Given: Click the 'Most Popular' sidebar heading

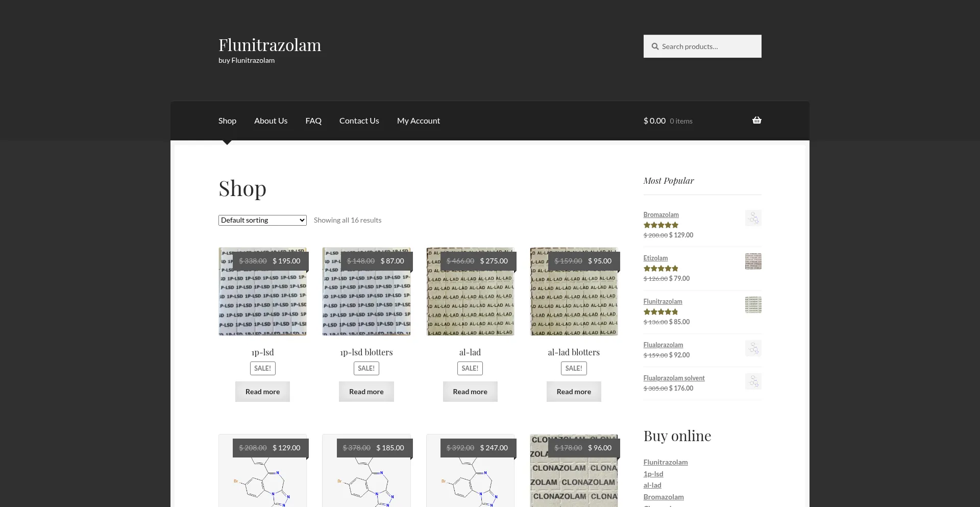Looking at the screenshot, I should tap(669, 181).
